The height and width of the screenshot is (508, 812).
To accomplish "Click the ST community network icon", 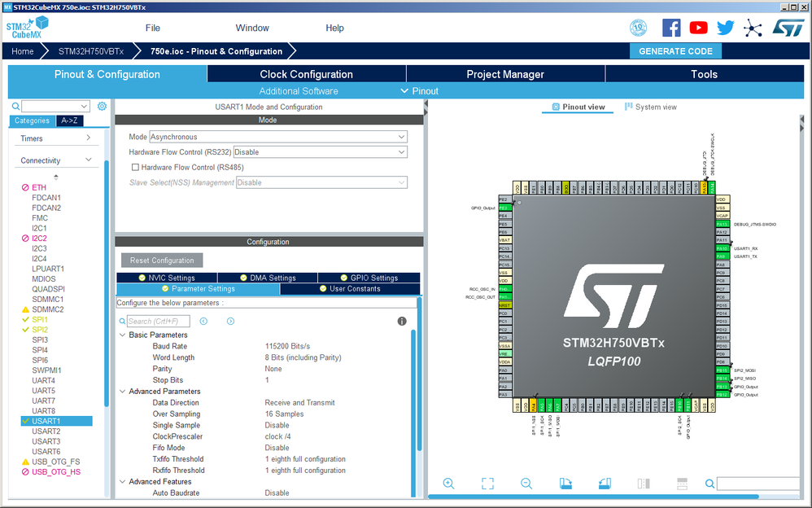I will (753, 28).
